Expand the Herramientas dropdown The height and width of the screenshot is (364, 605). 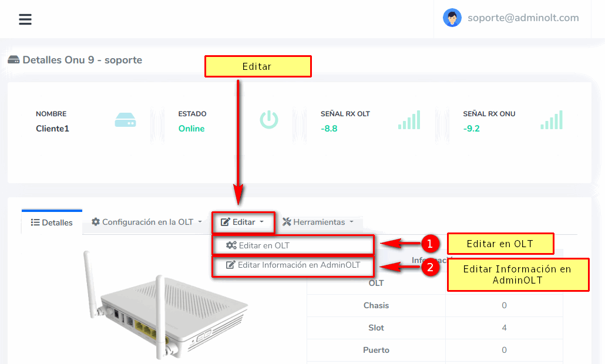318,222
